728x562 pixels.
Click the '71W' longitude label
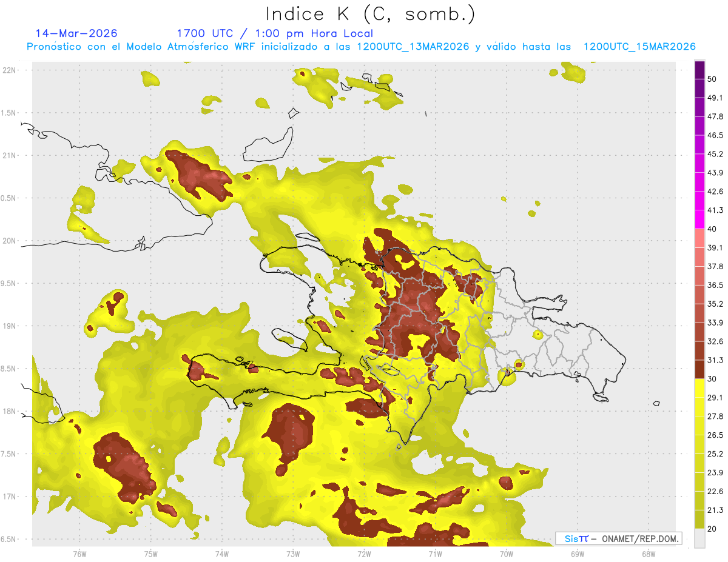click(x=435, y=554)
